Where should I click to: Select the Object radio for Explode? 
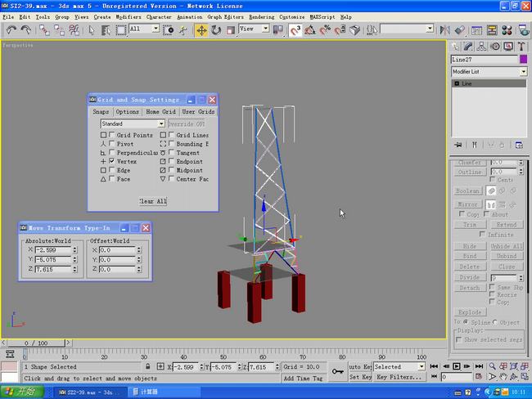[x=495, y=322]
